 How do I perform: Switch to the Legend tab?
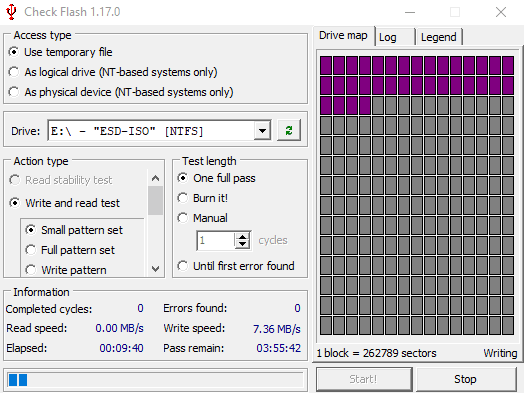point(438,37)
